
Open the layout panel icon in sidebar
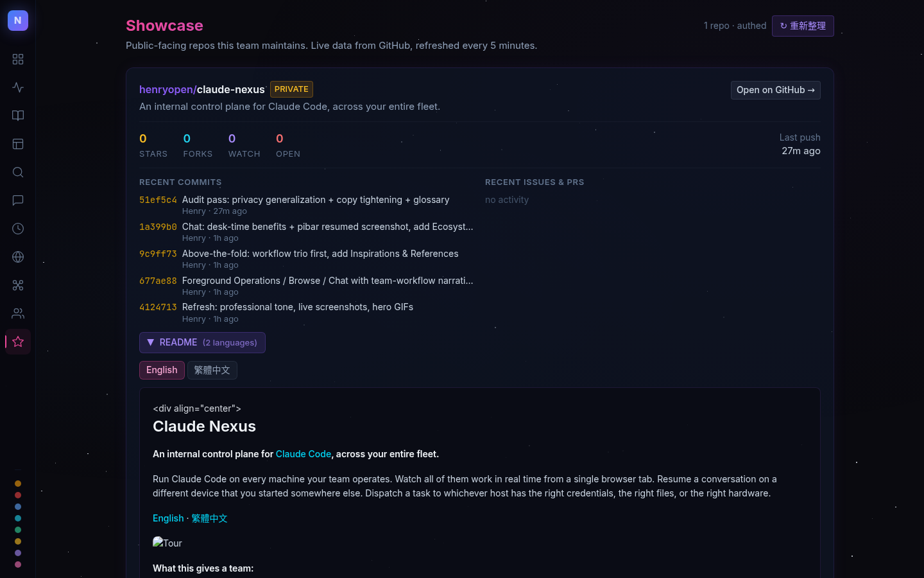(x=18, y=144)
